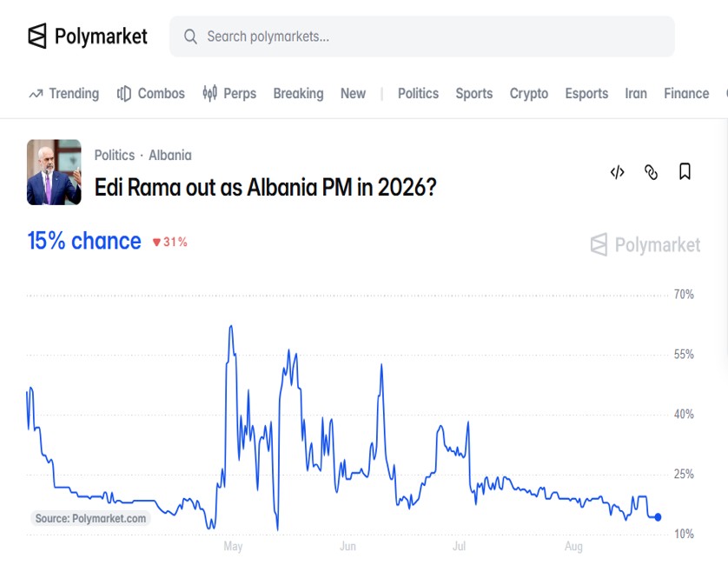Select the Esports category
This screenshot has width=728, height=565.
(586, 93)
